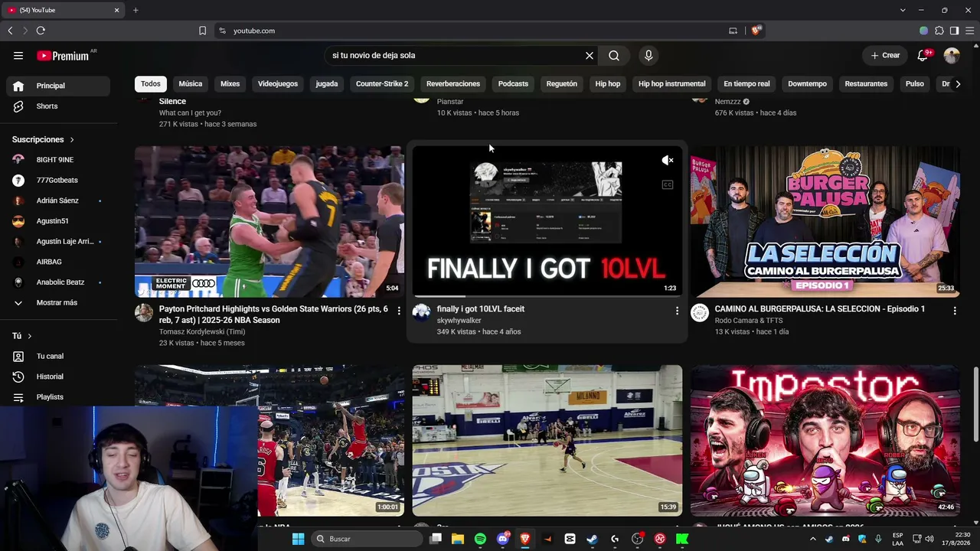Open the 777Gotbeats channel subscription

pos(58,180)
